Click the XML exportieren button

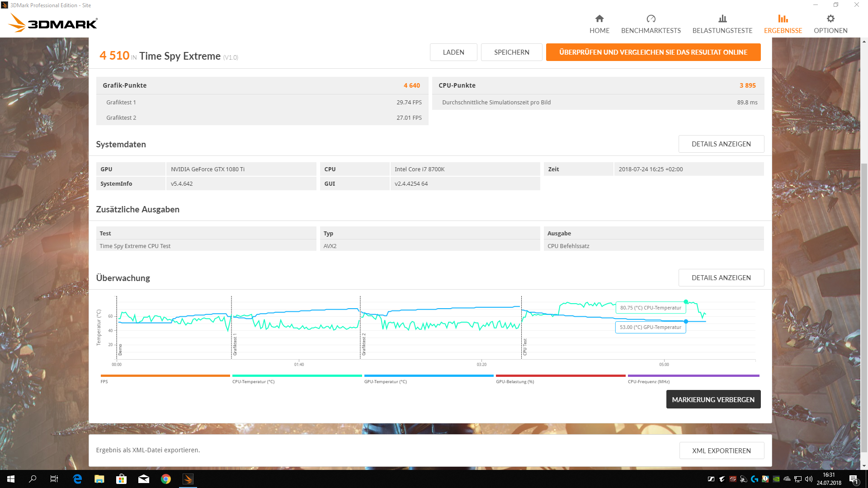(x=721, y=451)
